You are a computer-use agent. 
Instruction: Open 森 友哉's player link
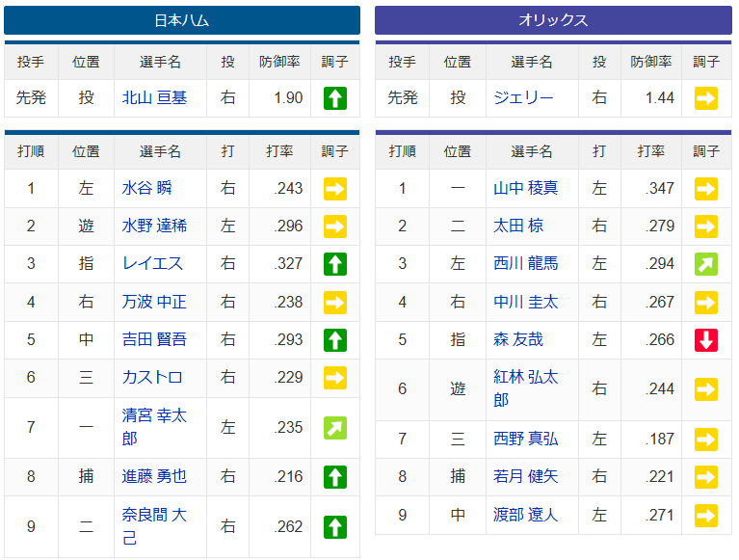(x=518, y=339)
